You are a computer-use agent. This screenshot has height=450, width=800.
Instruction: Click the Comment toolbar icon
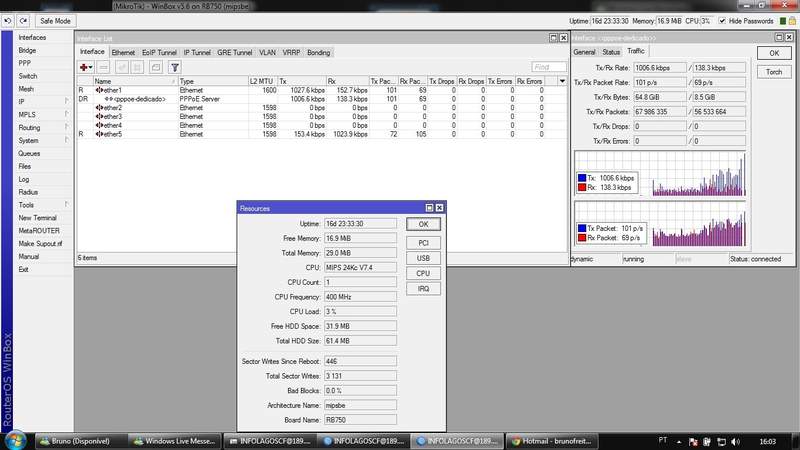(x=156, y=67)
